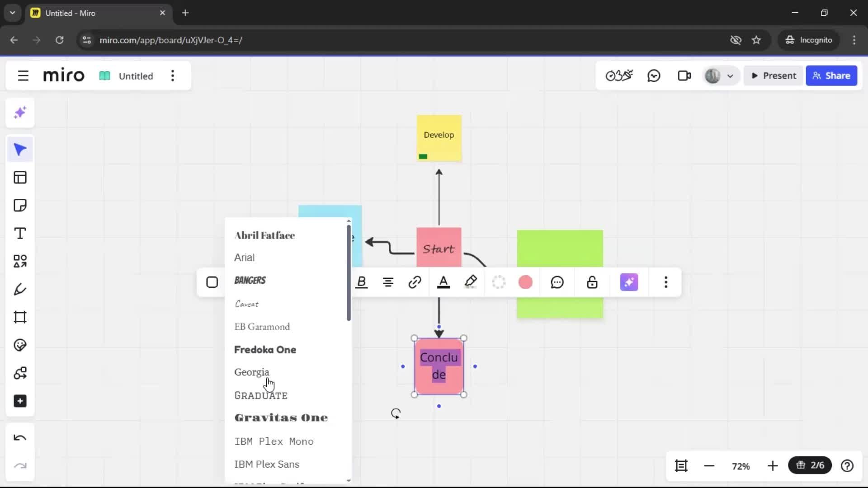Start a video call on board
Viewport: 868px width, 488px height.
pyautogui.click(x=684, y=76)
